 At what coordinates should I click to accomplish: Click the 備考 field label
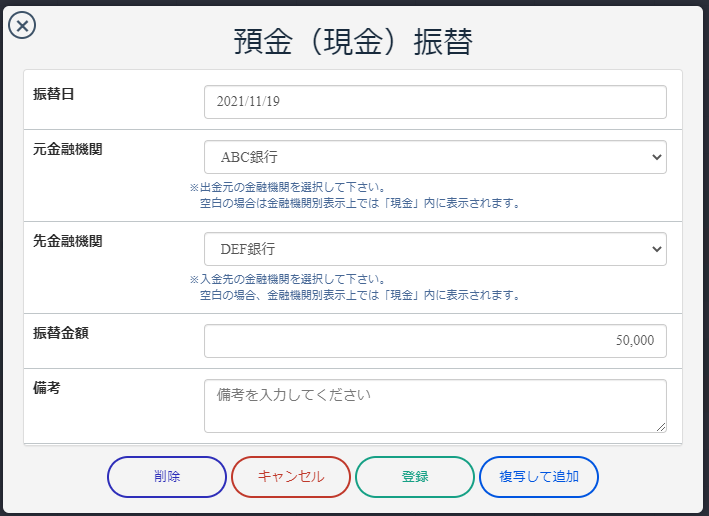point(47,388)
